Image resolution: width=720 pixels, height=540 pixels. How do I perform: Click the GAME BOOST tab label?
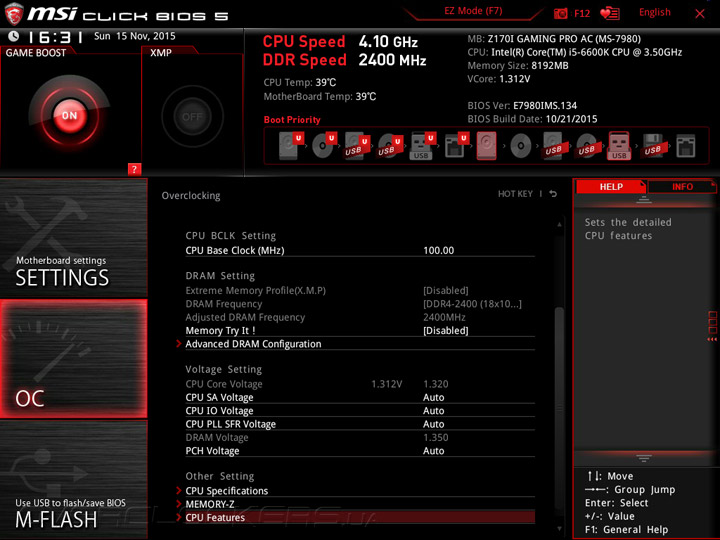pos(36,53)
